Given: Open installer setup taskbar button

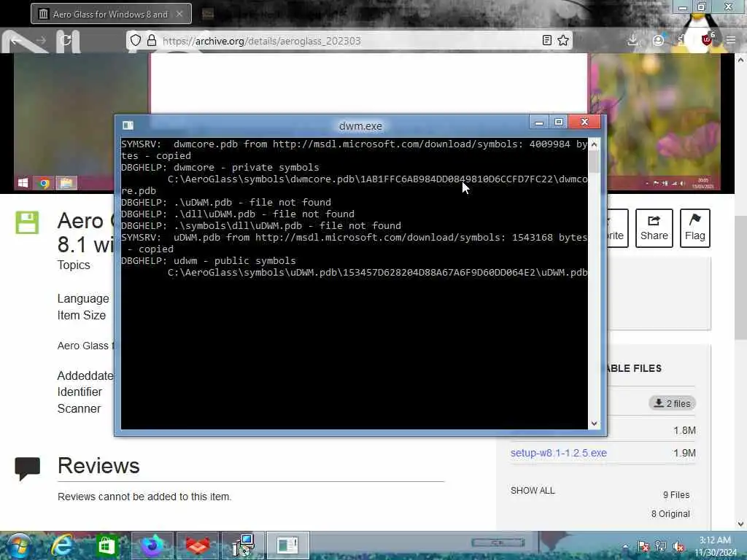Looking at the screenshot, I should pyautogui.click(x=242, y=545).
